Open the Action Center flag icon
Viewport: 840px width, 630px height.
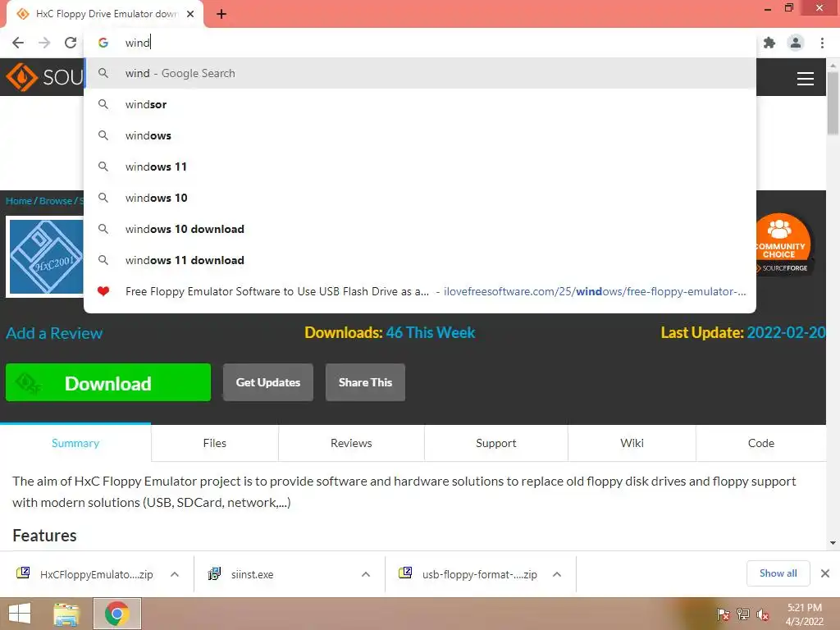point(724,614)
